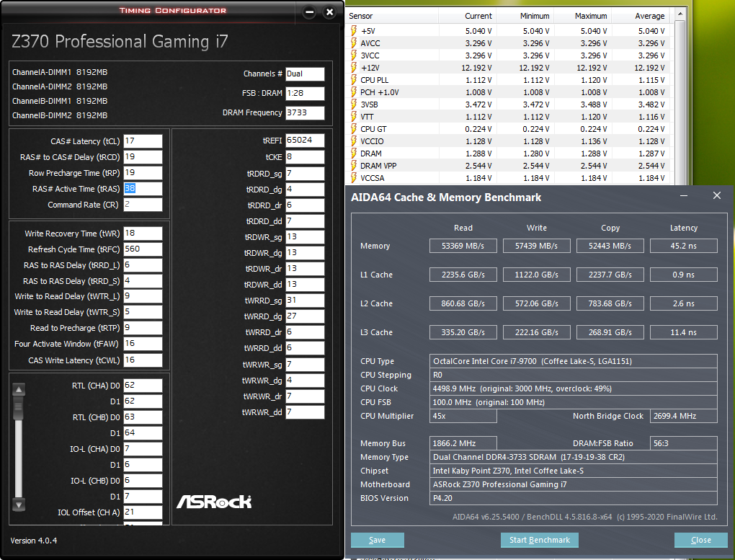Click the DRAM sensor row label
This screenshot has height=560, width=735.
371,154
